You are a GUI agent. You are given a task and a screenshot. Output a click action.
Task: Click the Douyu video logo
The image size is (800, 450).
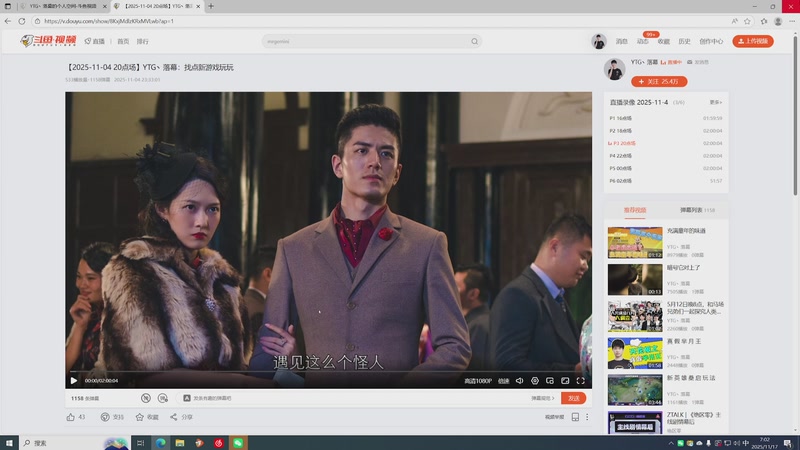(48, 41)
